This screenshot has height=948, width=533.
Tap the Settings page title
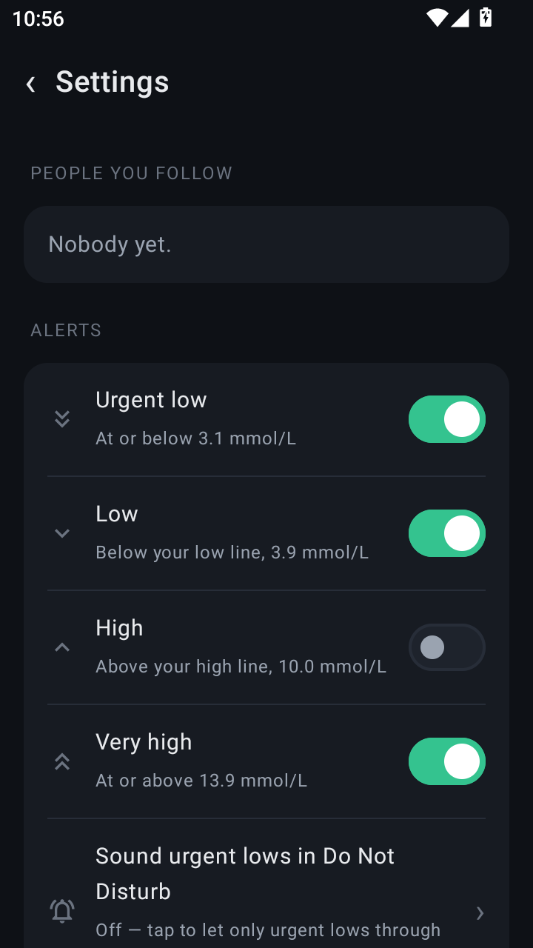click(x=112, y=82)
